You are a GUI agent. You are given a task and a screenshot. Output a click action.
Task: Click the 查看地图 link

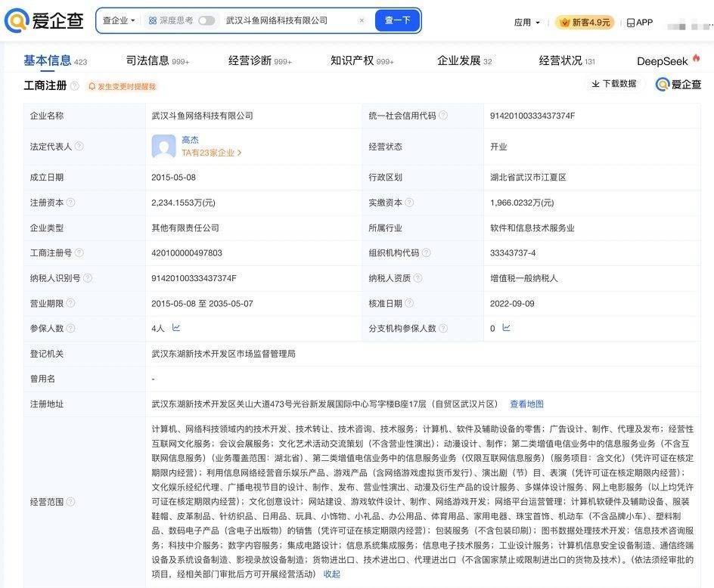pos(526,404)
